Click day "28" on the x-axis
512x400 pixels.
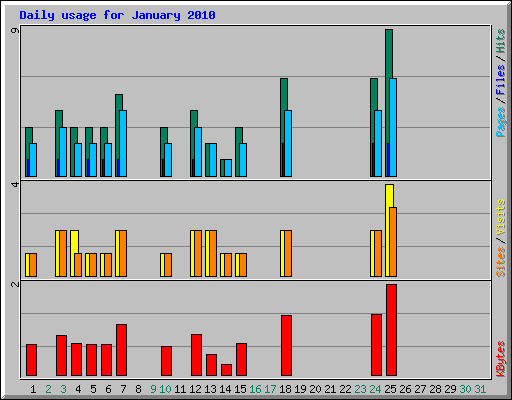point(435,389)
